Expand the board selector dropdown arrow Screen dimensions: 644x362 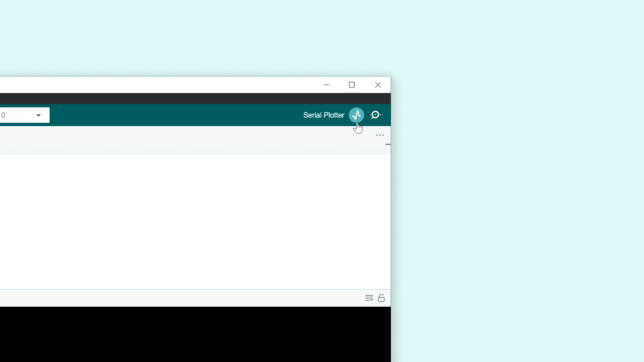(x=39, y=115)
